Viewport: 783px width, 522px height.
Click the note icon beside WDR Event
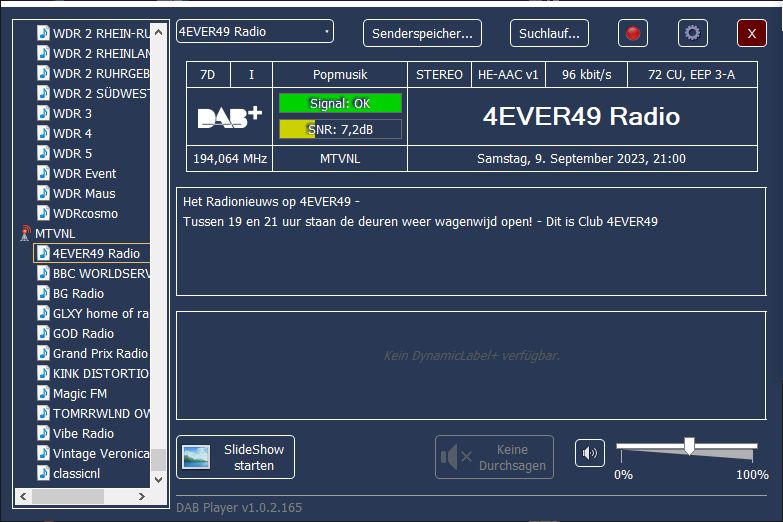[43, 173]
